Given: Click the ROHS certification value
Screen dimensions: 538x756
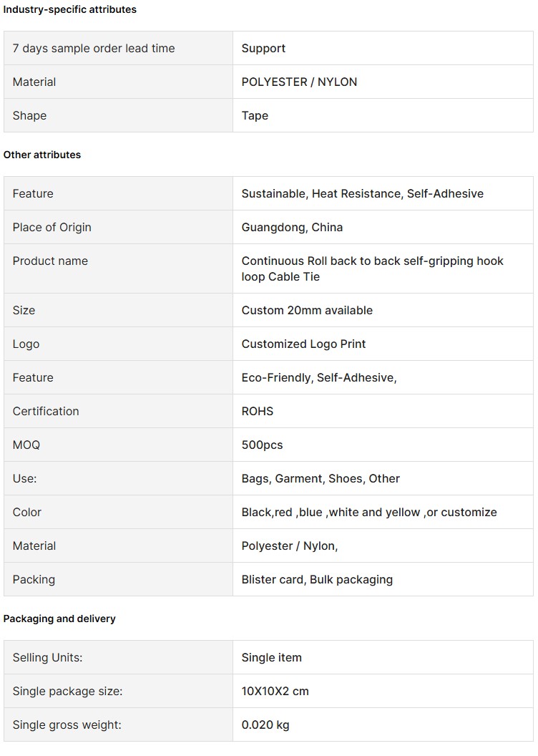Looking at the screenshot, I should coord(258,411).
